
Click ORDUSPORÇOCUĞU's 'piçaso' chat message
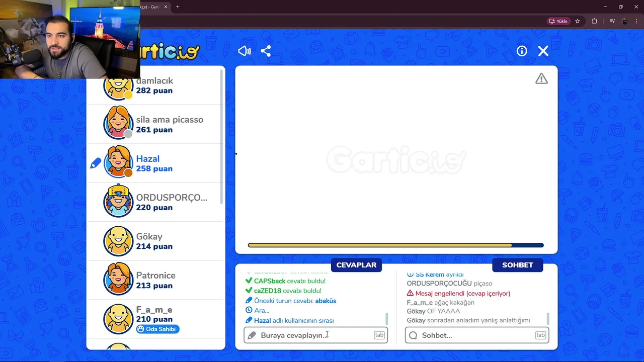pyautogui.click(x=449, y=284)
